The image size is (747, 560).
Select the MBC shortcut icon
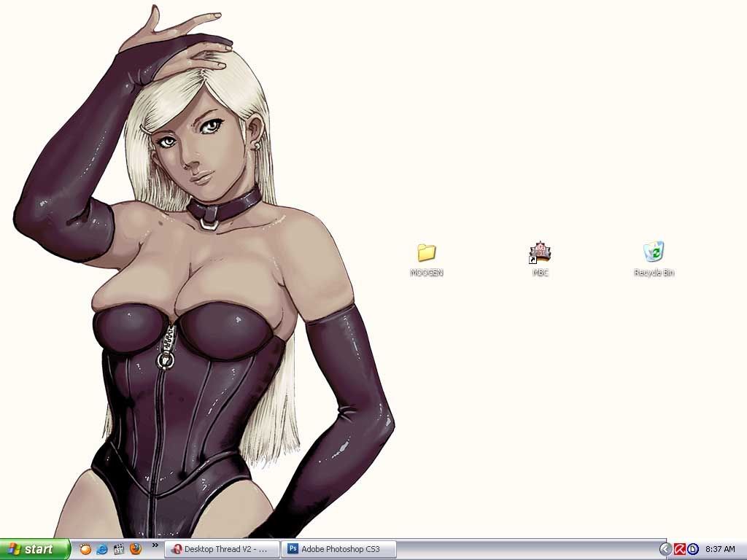[540, 252]
